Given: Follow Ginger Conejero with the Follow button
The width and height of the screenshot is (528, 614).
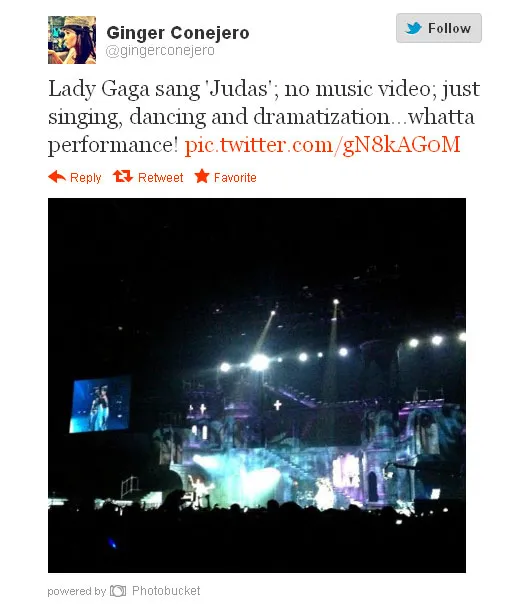Looking at the screenshot, I should 439,28.
